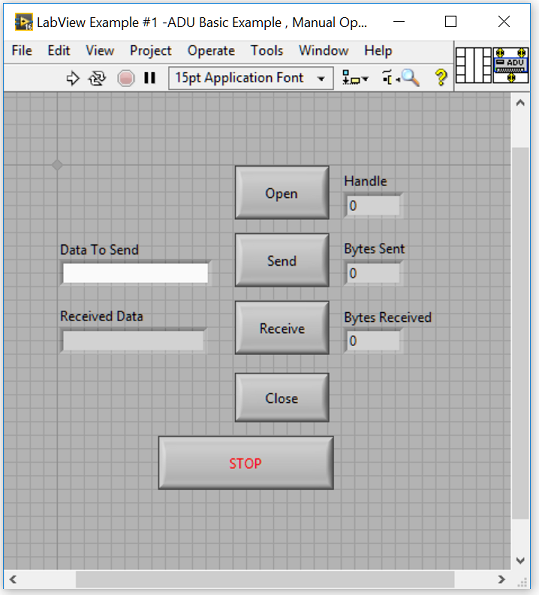Image resolution: width=539 pixels, height=595 pixels.
Task: Click the magnifier search icon
Action: 410,78
